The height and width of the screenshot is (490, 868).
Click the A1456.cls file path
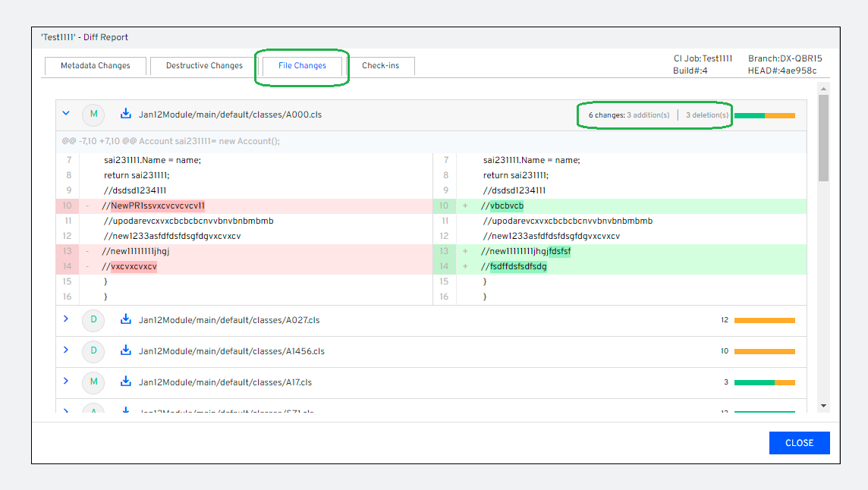(231, 351)
